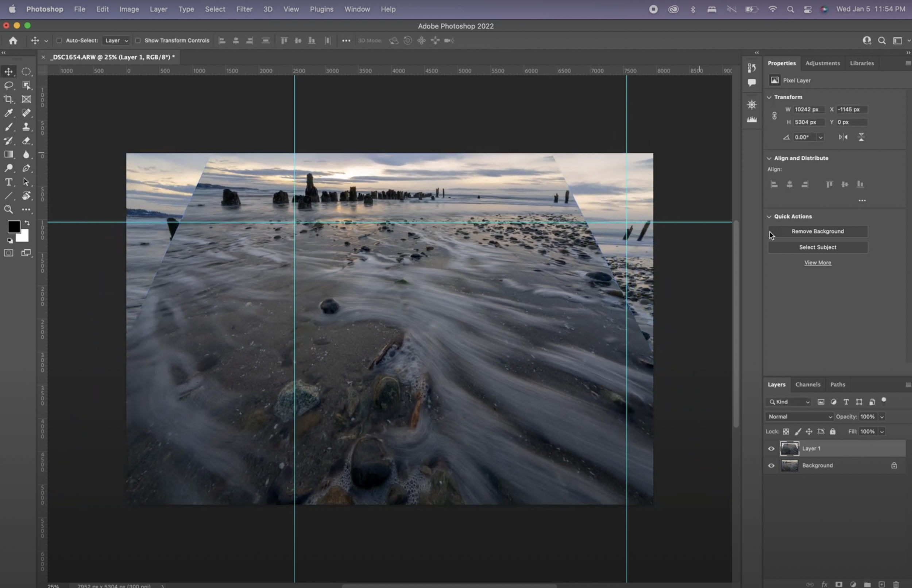This screenshot has width=912, height=588.
Task: Open the blend mode Normal dropdown
Action: tap(799, 417)
